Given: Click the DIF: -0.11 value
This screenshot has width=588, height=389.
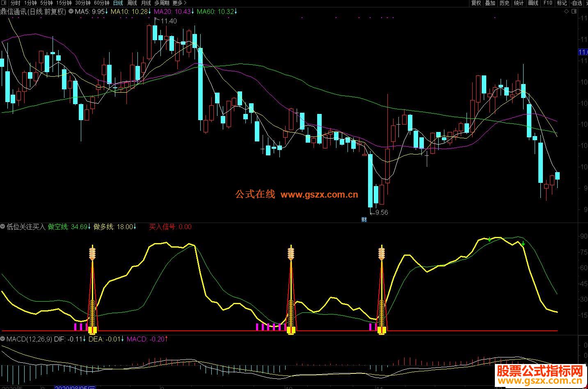Looking at the screenshot, I should (70, 339).
